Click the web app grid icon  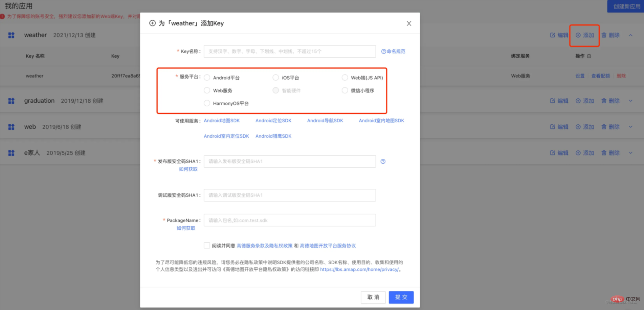pyautogui.click(x=11, y=127)
